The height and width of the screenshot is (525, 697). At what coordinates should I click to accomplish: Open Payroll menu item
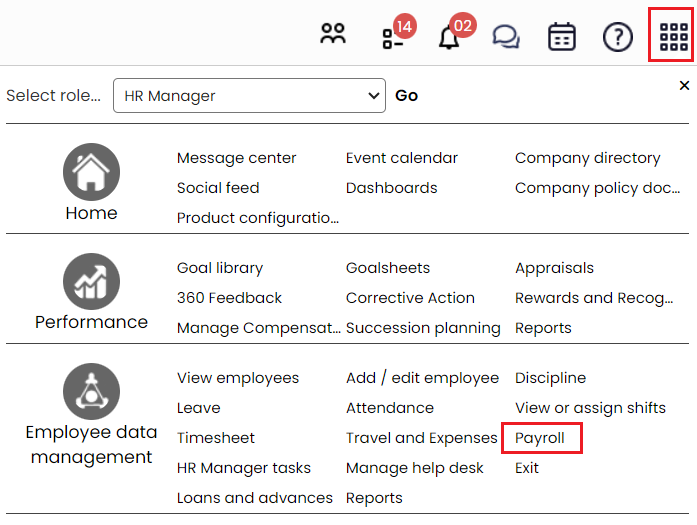point(540,438)
